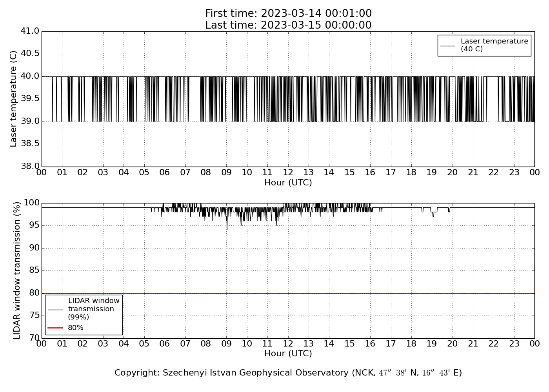Click the 'Laser temperature (C)' y-axis label

[x=14, y=99]
